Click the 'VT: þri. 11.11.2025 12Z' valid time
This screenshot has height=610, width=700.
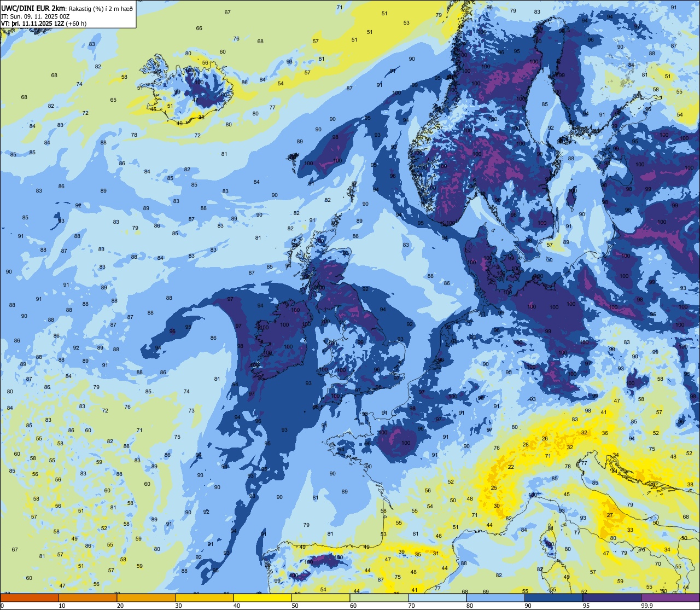[33, 24]
